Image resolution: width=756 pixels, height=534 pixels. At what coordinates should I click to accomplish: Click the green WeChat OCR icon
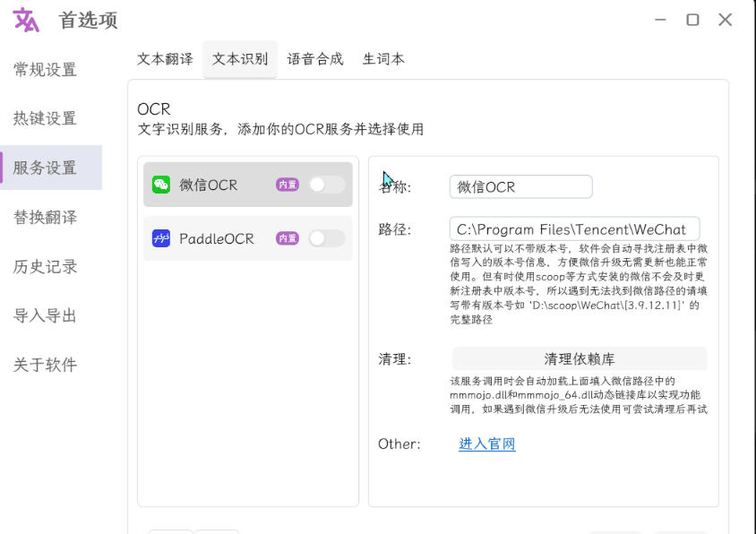click(161, 185)
